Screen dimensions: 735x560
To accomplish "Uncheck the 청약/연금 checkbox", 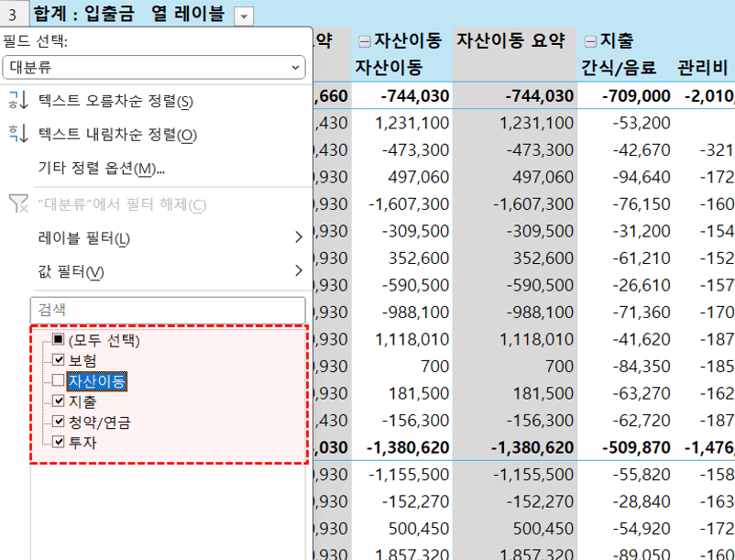I will (58, 422).
